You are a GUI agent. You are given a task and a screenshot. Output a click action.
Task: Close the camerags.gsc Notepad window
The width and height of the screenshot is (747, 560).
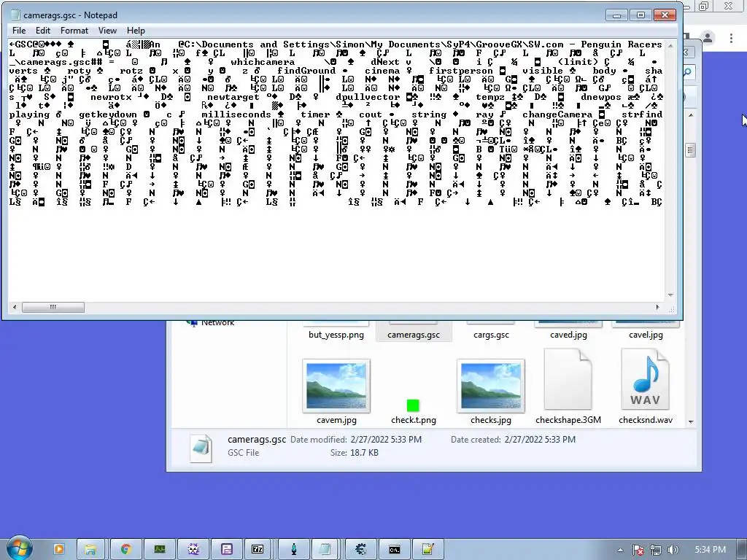click(665, 15)
